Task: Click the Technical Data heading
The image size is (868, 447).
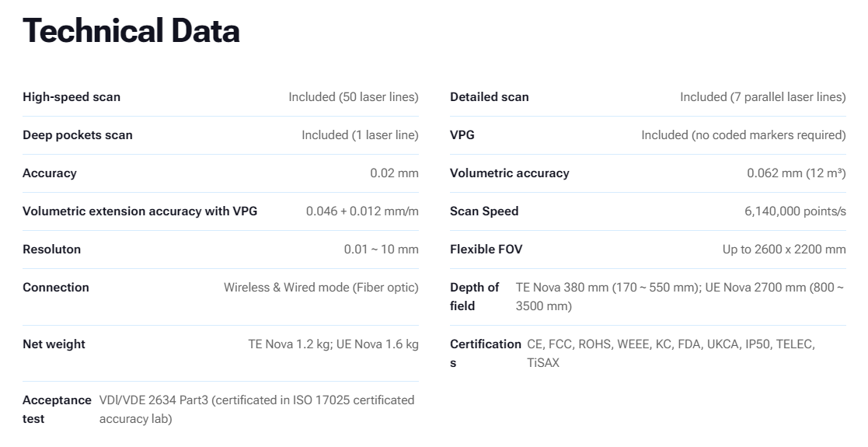Action: [x=131, y=30]
